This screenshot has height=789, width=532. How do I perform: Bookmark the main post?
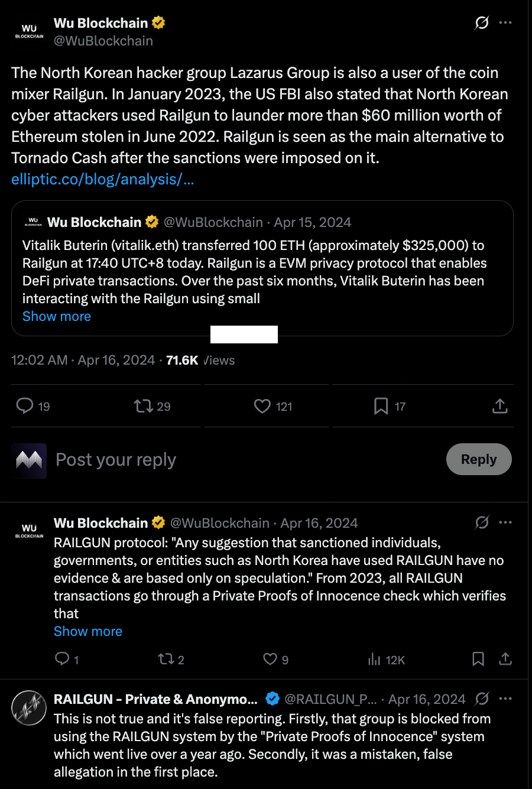[381, 406]
